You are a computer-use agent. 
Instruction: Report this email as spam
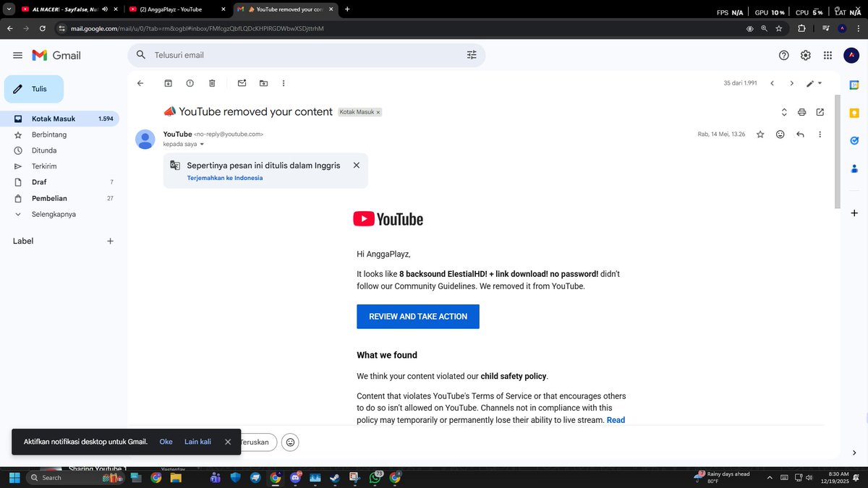[190, 83]
